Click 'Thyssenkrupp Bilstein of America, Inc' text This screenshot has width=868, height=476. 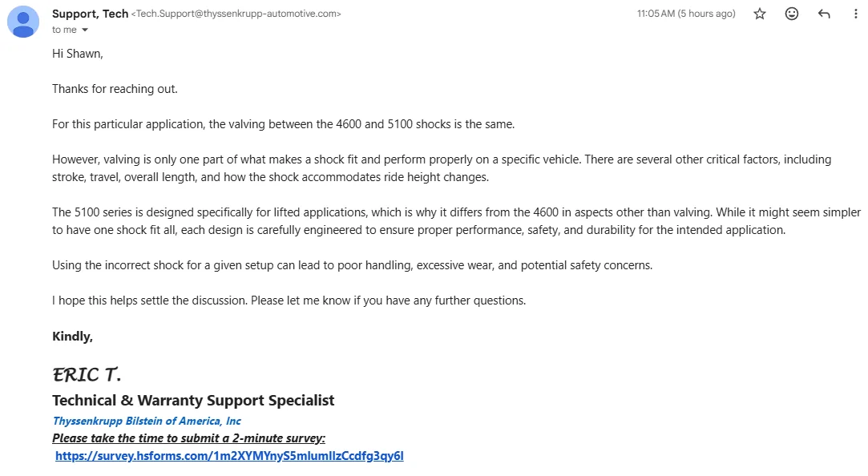point(147,421)
